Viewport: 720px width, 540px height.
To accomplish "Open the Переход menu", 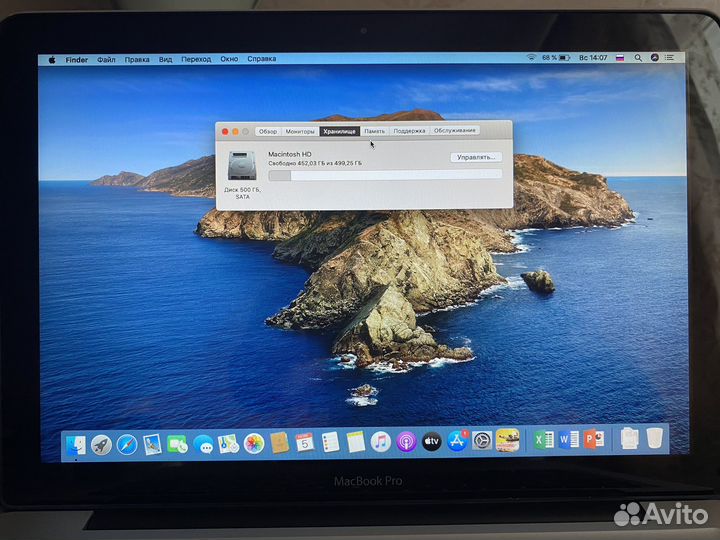I will [196, 59].
